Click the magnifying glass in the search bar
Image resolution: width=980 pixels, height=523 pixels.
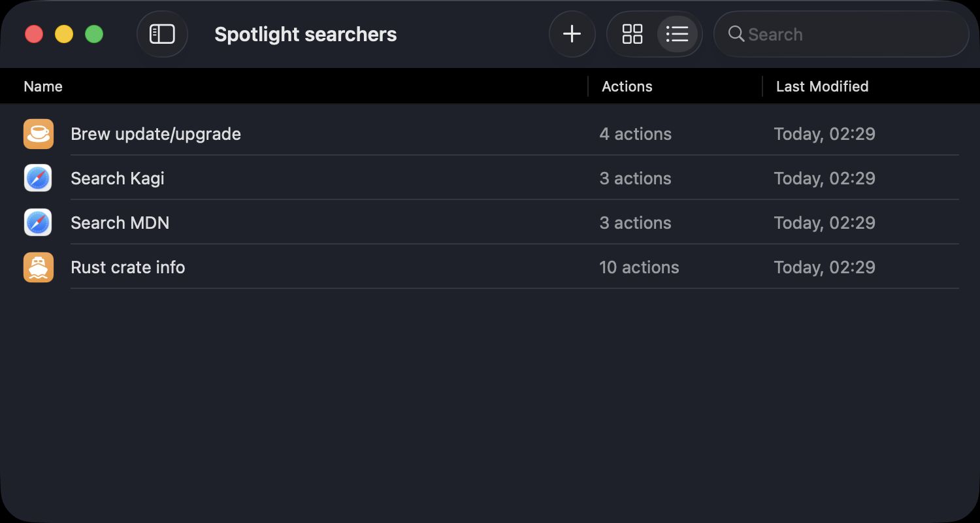(x=735, y=34)
